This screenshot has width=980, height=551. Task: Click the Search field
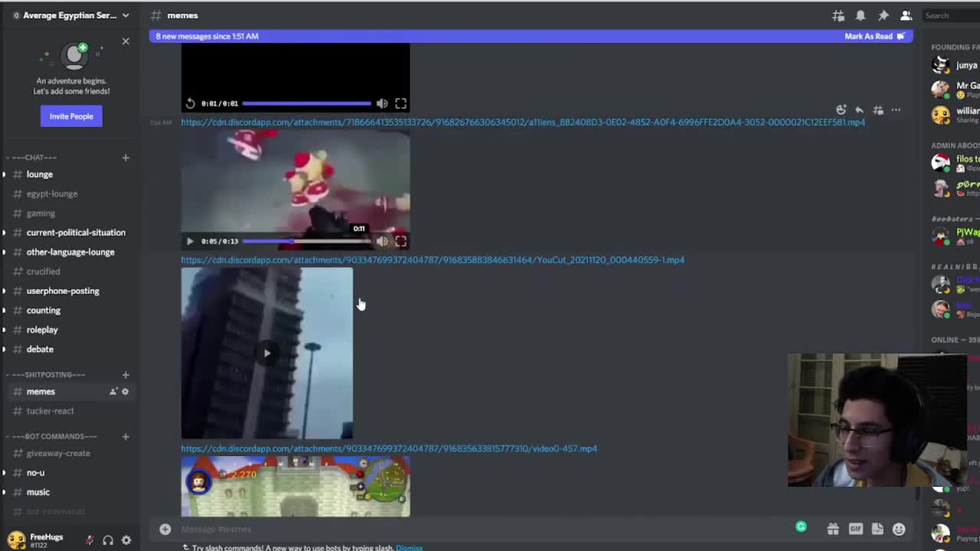tap(950, 15)
